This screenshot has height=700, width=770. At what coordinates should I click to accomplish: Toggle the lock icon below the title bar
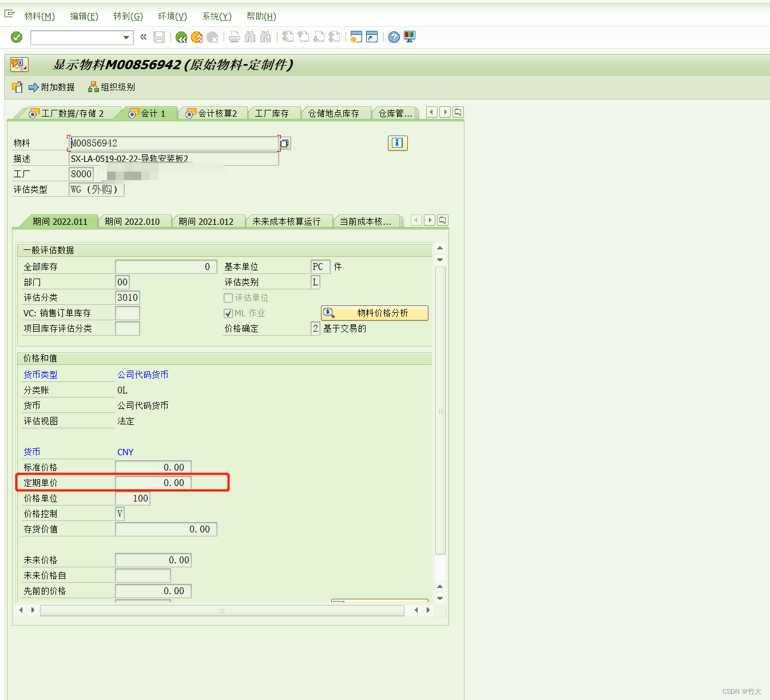tap(17, 87)
